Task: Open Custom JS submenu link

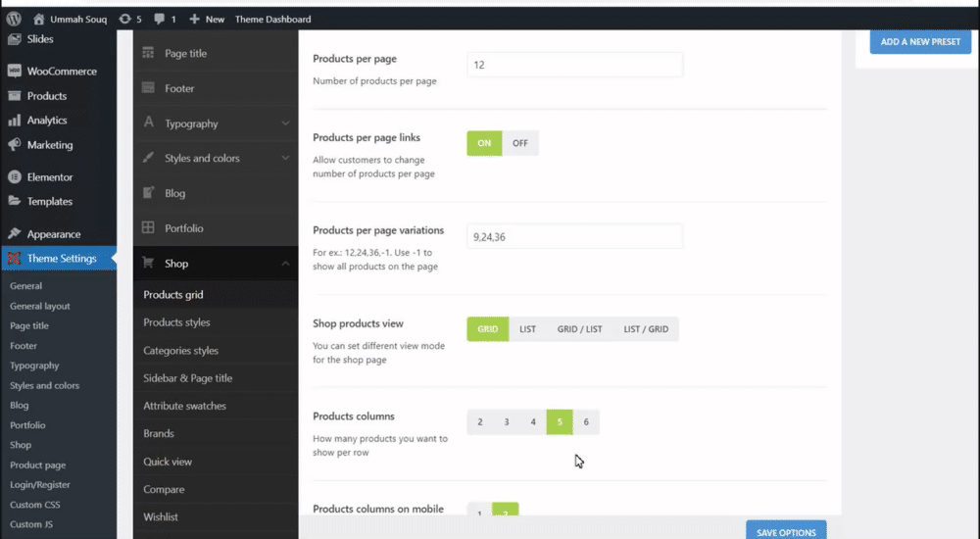Action: [31, 524]
